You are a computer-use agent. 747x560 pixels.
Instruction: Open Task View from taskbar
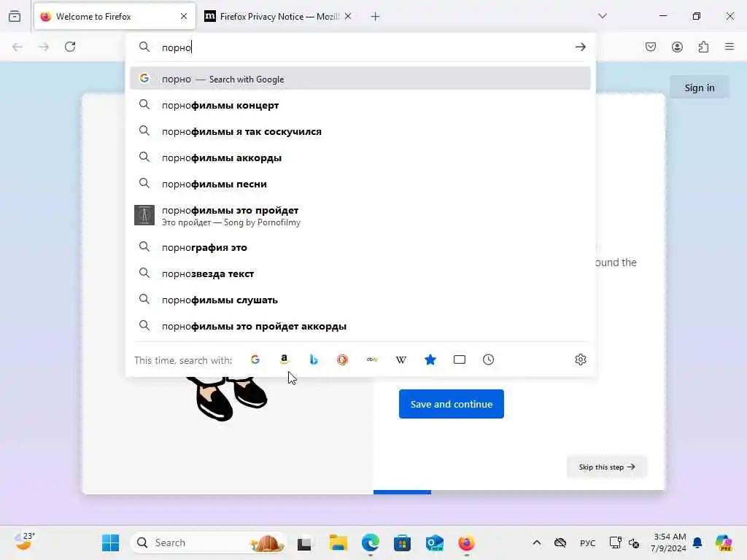click(x=304, y=542)
